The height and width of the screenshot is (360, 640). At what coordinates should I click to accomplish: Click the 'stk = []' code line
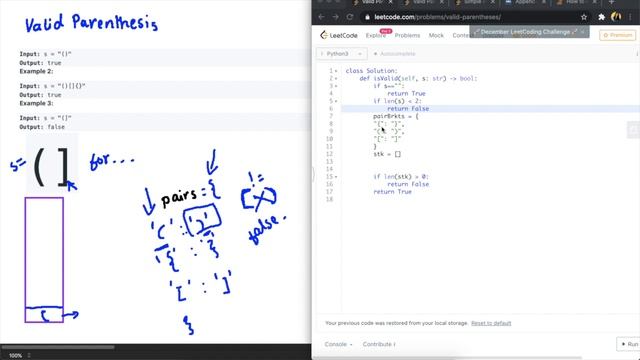[387, 154]
